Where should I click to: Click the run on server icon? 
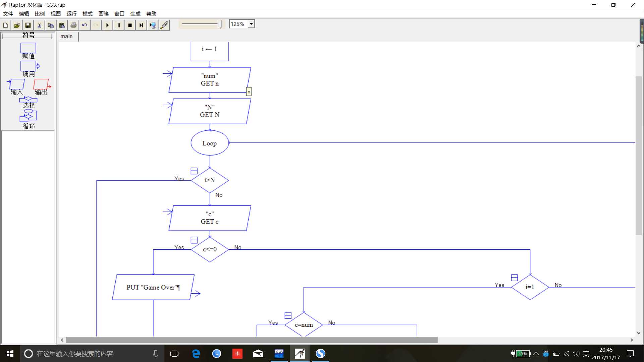(x=153, y=25)
